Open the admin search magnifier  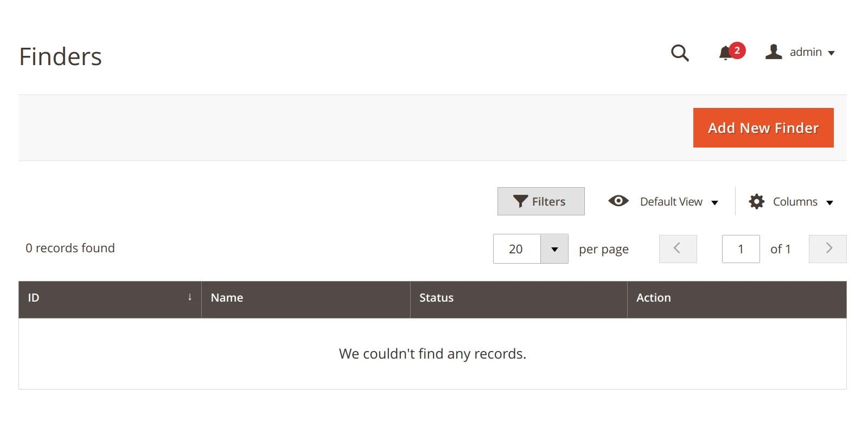680,53
